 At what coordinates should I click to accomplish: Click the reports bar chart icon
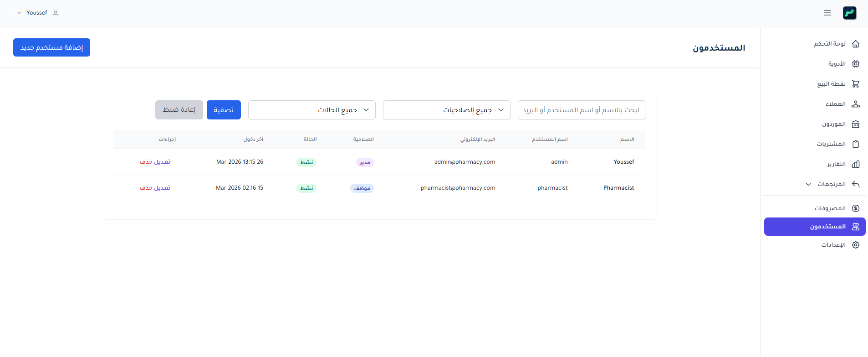(856, 164)
